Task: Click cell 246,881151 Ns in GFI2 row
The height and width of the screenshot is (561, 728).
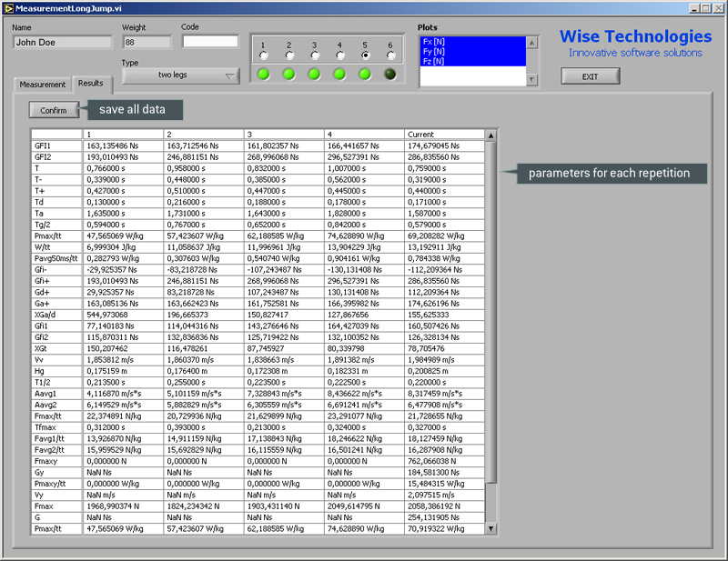Action: point(203,156)
